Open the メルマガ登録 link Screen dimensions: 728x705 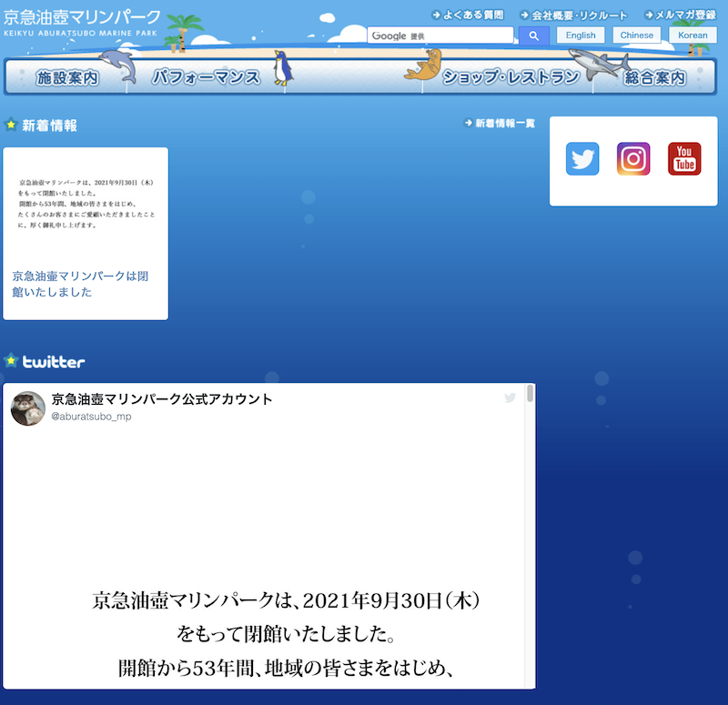681,15
